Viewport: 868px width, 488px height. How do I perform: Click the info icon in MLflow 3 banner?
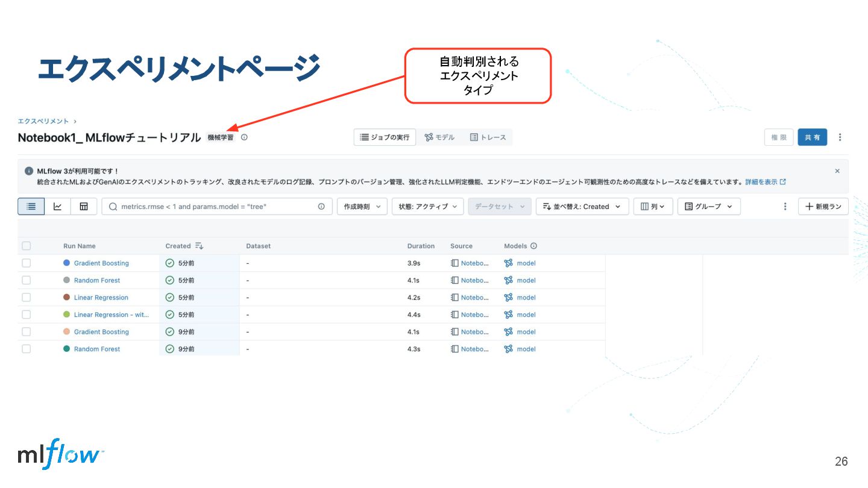[x=29, y=171]
